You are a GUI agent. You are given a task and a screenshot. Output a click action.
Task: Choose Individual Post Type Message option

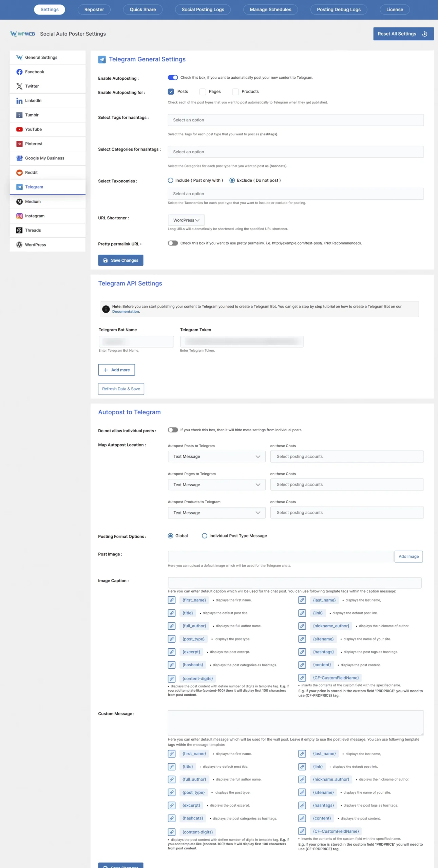point(205,536)
